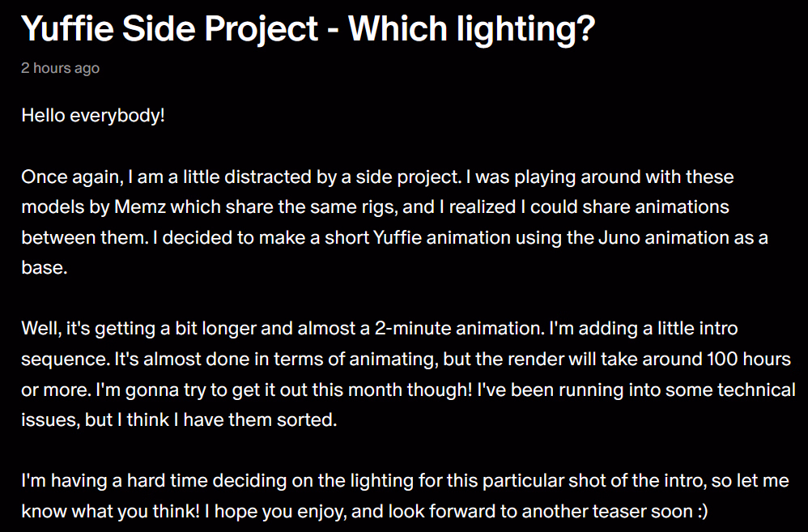Click the word 'lighting?' in the title
This screenshot has width=808, height=532.
tap(525, 29)
